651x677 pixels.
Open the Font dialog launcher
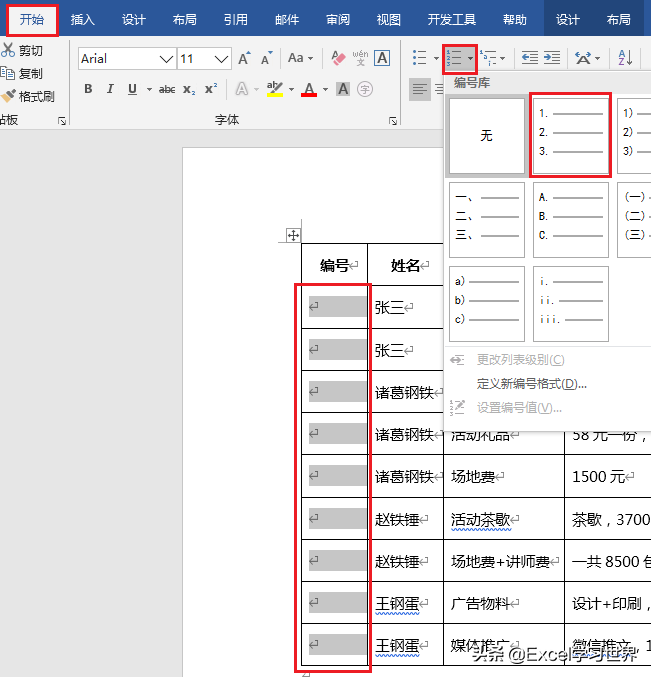tap(393, 121)
